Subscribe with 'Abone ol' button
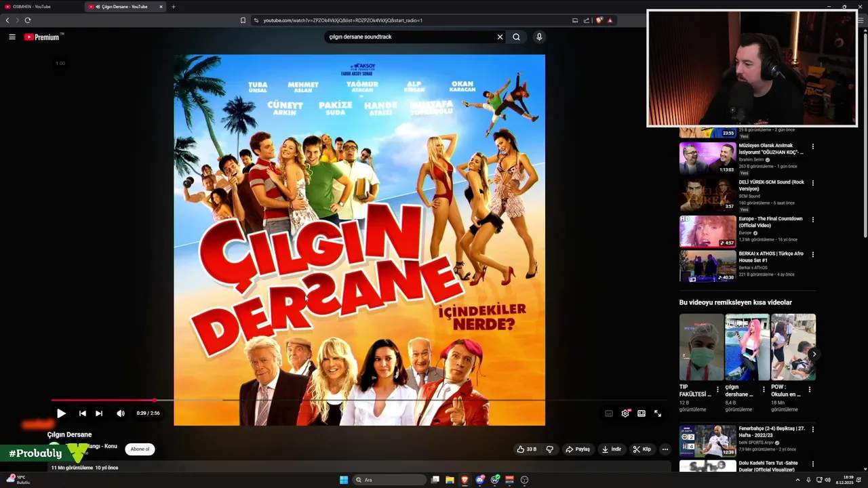Screen dimensions: 868x488 click(140, 449)
